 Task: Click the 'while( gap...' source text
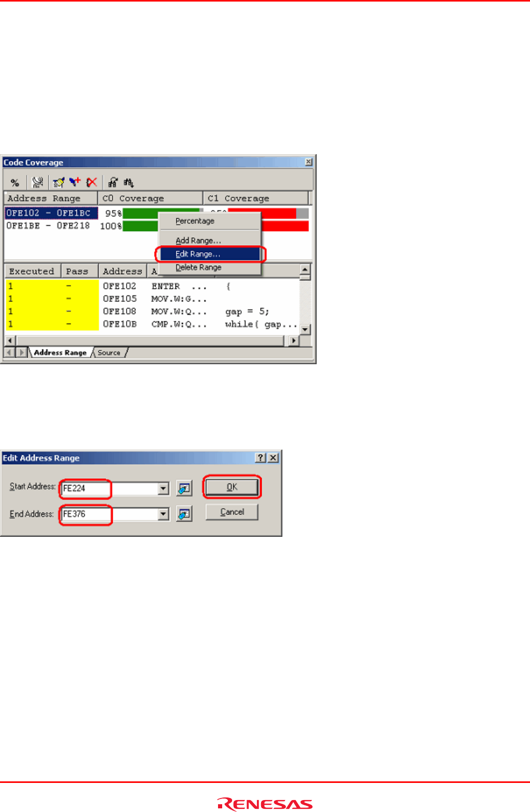pyautogui.click(x=261, y=324)
